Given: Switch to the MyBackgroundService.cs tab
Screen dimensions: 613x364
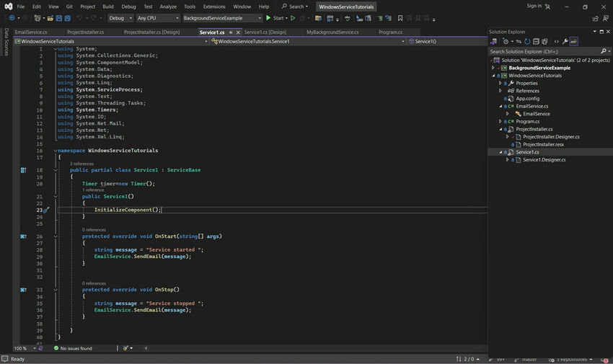Looking at the screenshot, I should tap(332, 32).
